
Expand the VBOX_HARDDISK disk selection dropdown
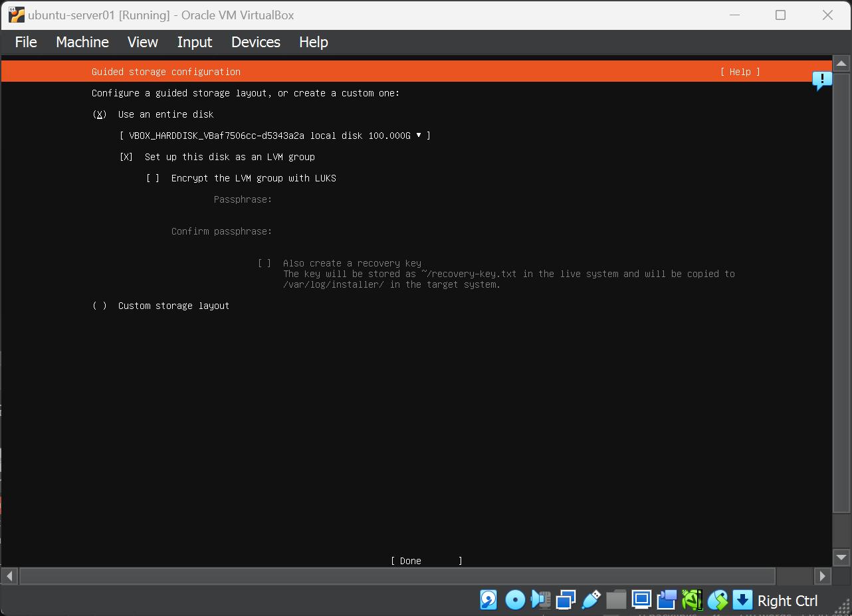point(275,136)
